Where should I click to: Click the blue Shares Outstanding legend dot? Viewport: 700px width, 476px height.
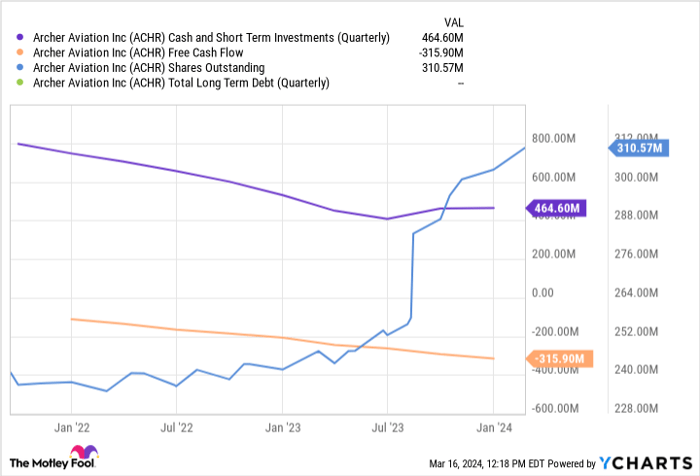point(22,68)
